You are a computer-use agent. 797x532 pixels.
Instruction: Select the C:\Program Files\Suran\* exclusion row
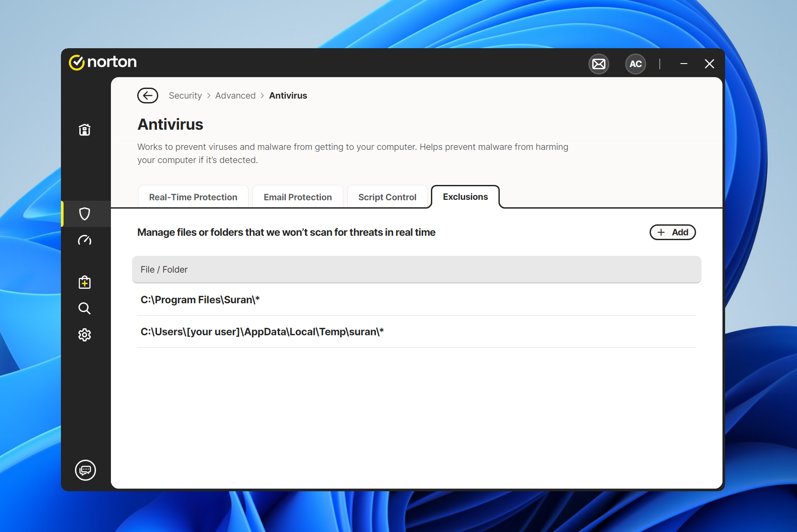click(x=416, y=300)
